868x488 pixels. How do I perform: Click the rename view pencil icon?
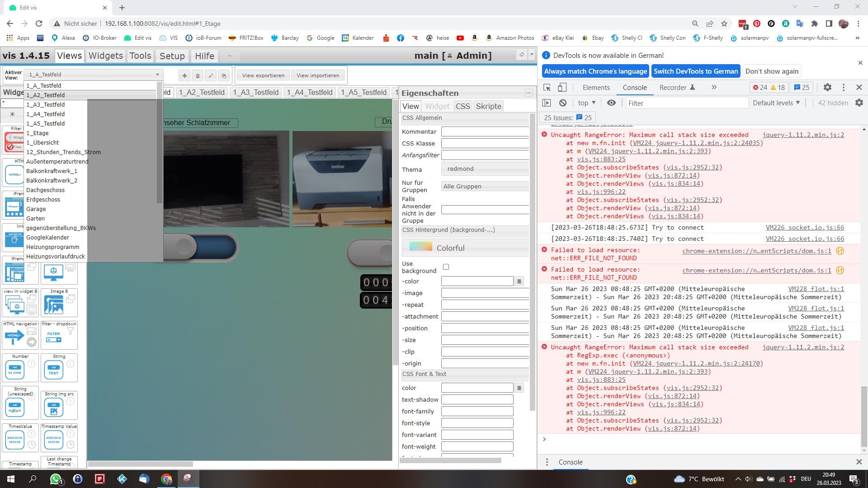[211, 75]
